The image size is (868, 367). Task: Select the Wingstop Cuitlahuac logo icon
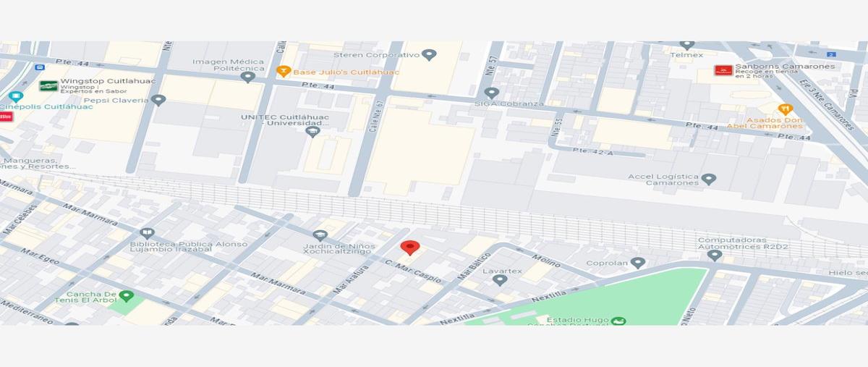[x=48, y=86]
